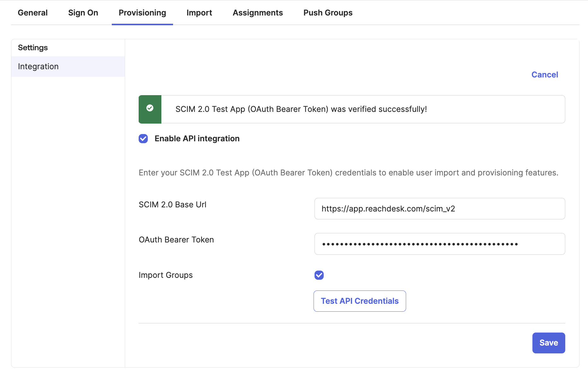Click the Test API Credentials button
The image size is (588, 373).
360,301
